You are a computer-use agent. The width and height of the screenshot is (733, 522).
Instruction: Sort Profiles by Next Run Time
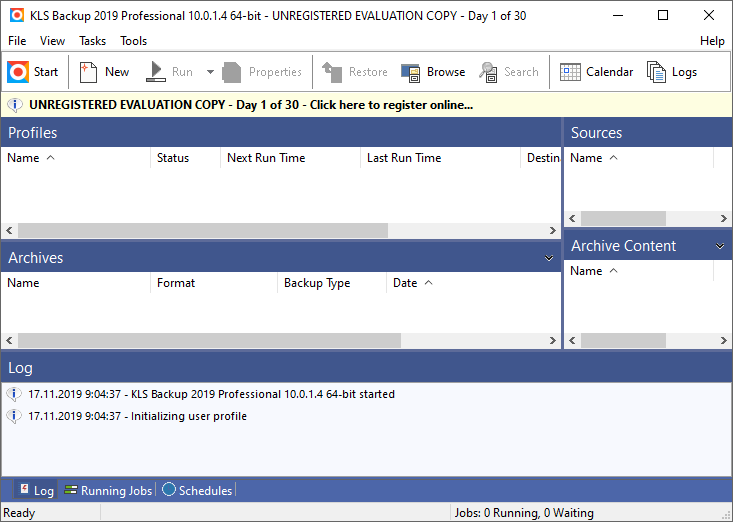(290, 158)
